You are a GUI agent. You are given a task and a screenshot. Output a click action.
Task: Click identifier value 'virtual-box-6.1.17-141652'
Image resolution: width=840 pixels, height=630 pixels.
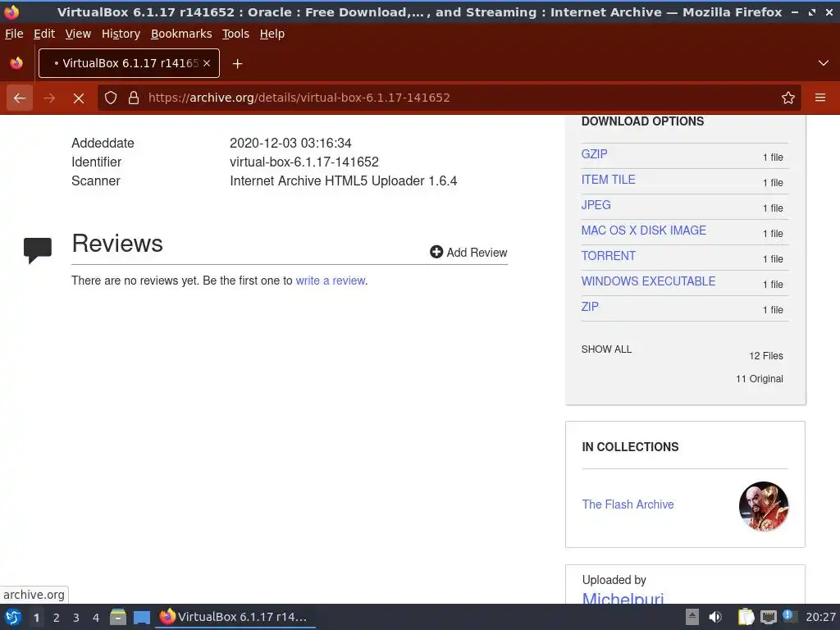(x=304, y=162)
